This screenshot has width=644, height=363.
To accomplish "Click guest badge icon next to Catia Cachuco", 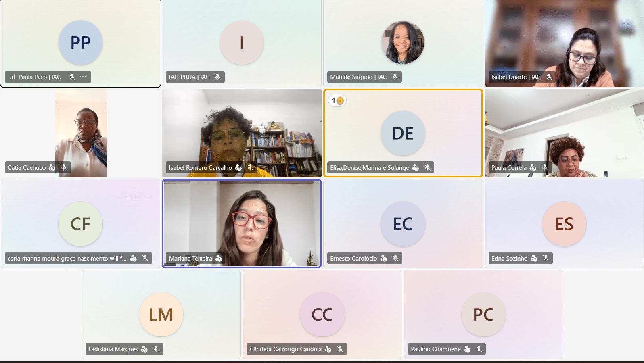I will click(x=52, y=167).
